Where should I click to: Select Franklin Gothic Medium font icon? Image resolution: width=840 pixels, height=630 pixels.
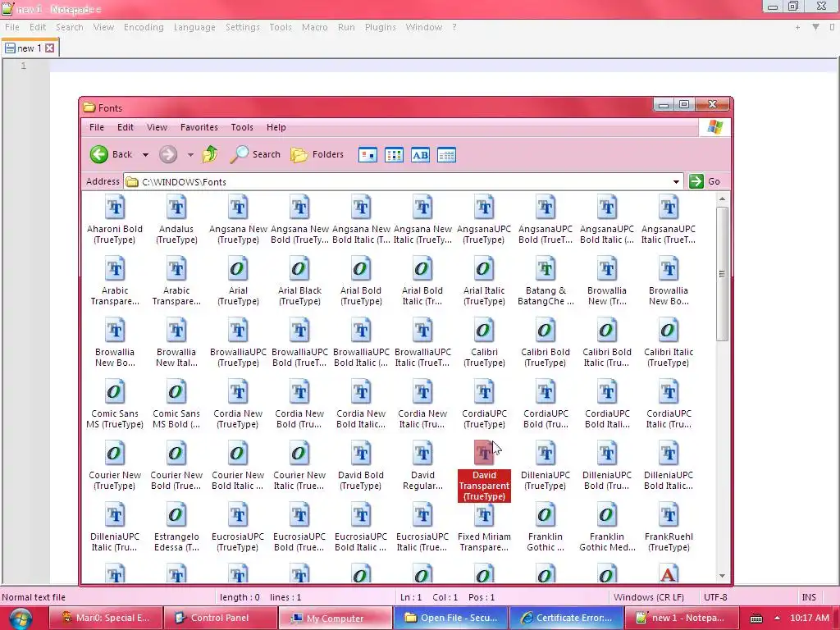(x=607, y=515)
